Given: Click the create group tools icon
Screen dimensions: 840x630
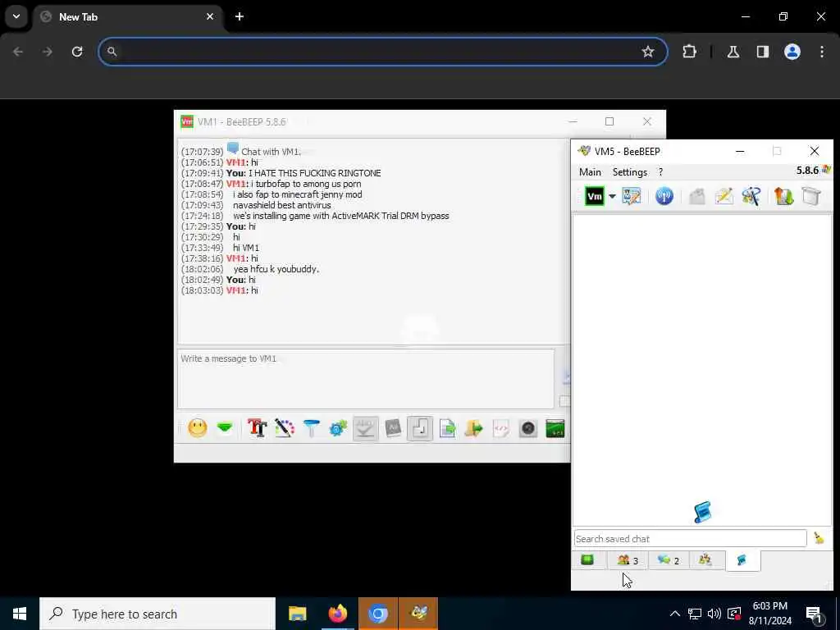Looking at the screenshot, I should click(x=751, y=196).
